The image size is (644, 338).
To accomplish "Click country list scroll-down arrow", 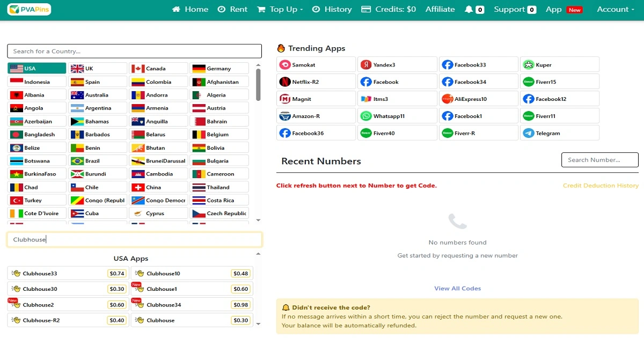I will (258, 220).
